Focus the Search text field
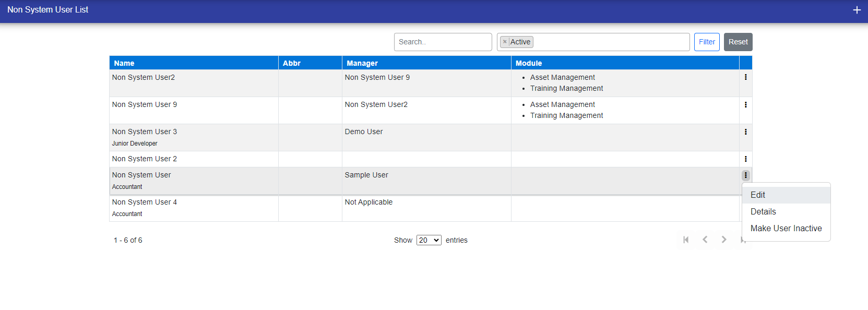This screenshot has width=868, height=310. point(443,42)
